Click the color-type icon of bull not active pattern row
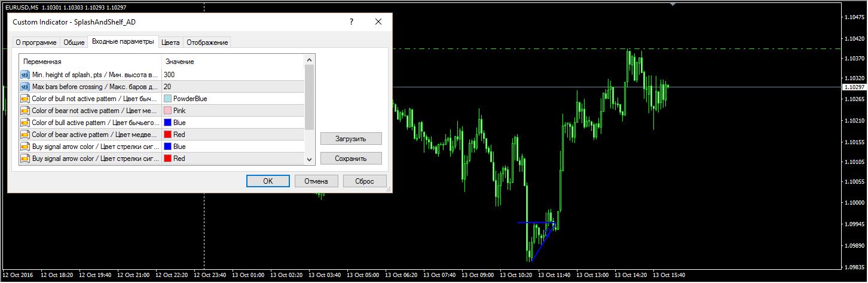Screen dimensions: 868x283 [25, 99]
